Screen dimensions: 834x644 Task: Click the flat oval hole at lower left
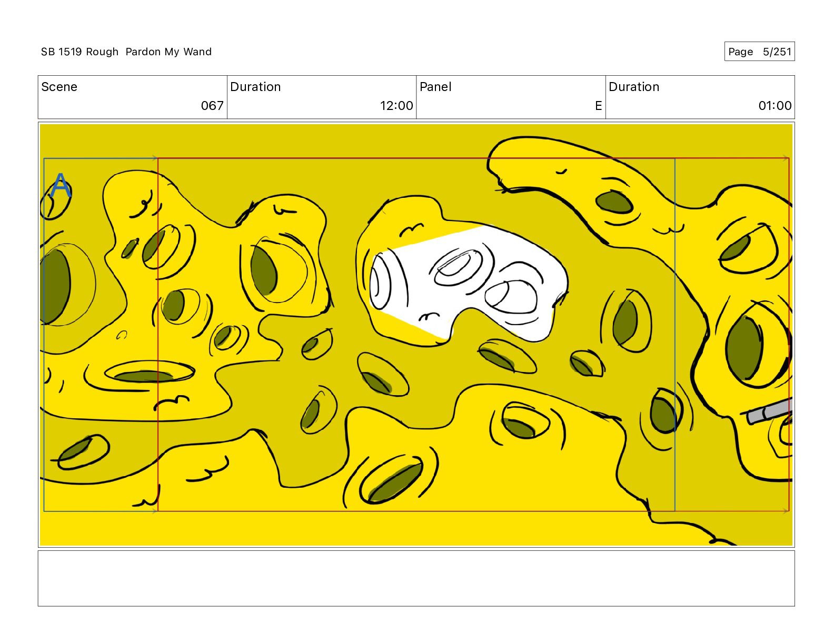(143, 376)
